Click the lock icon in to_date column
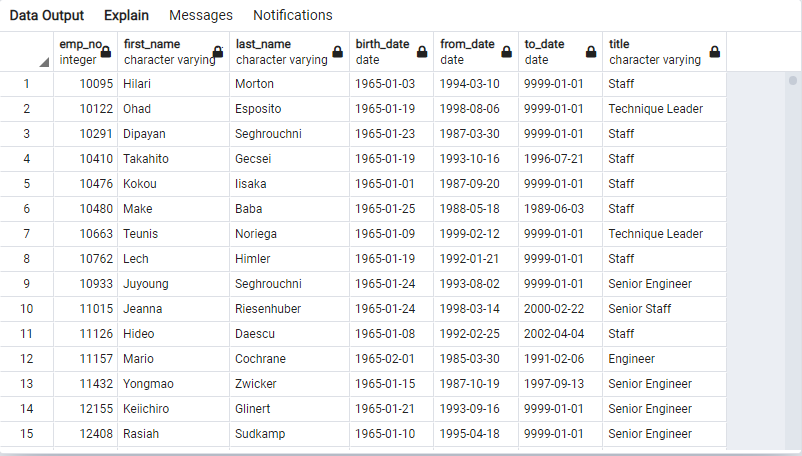 [x=590, y=52]
